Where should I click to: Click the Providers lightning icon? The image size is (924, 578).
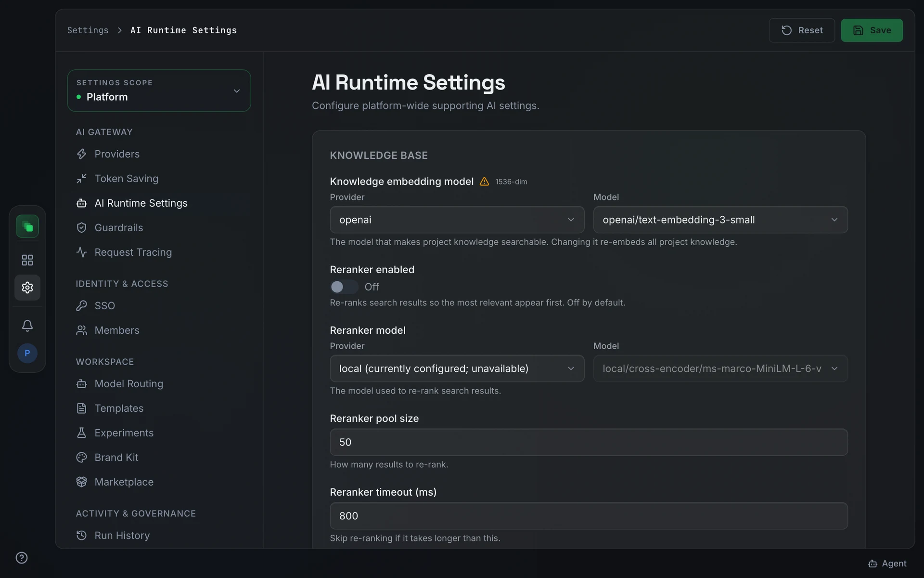(x=82, y=154)
